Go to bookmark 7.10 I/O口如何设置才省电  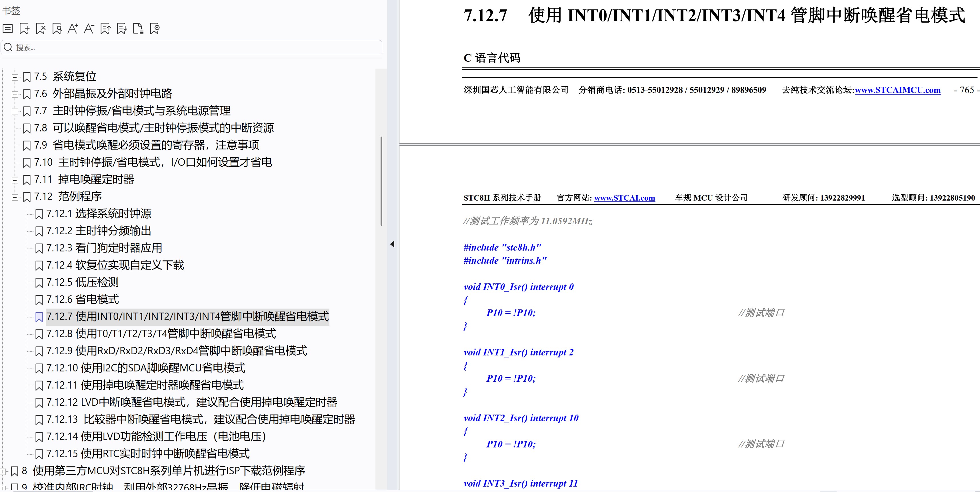pyautogui.click(x=153, y=162)
